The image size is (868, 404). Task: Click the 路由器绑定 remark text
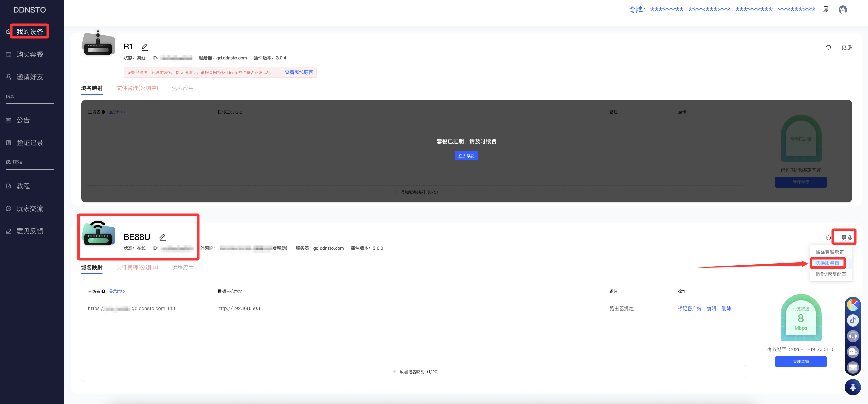tap(621, 308)
